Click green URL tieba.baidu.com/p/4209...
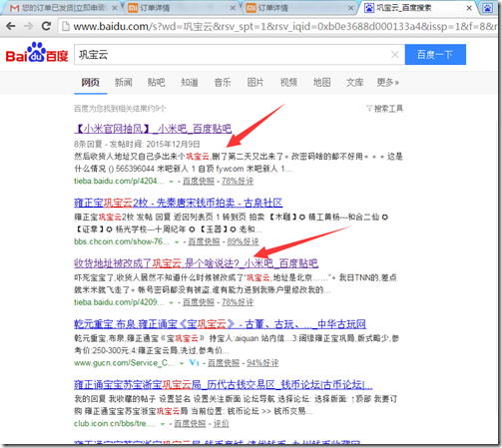The image size is (502, 448). [119, 302]
